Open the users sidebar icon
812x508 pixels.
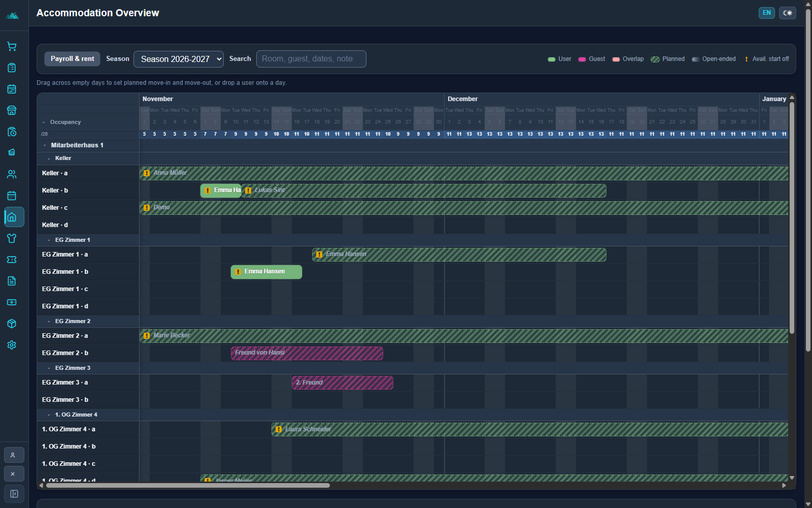[12, 174]
